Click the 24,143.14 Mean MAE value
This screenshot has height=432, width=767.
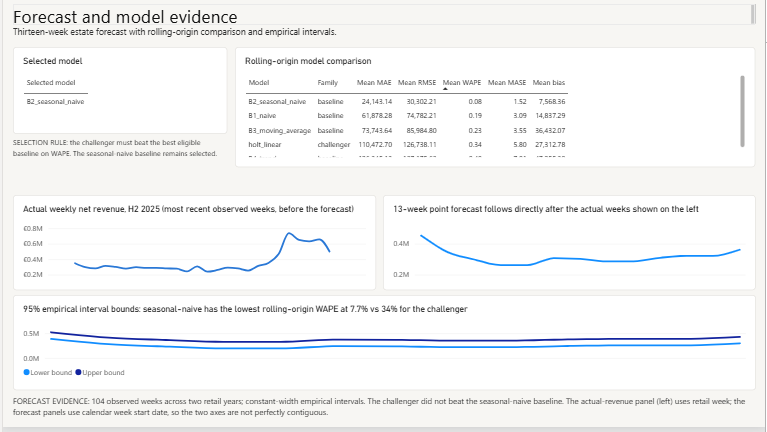click(377, 102)
